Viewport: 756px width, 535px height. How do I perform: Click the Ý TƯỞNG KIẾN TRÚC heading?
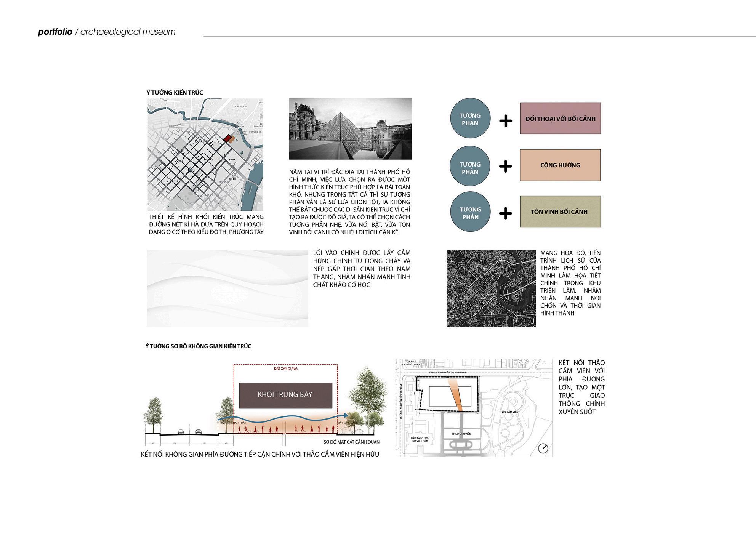tap(175, 93)
